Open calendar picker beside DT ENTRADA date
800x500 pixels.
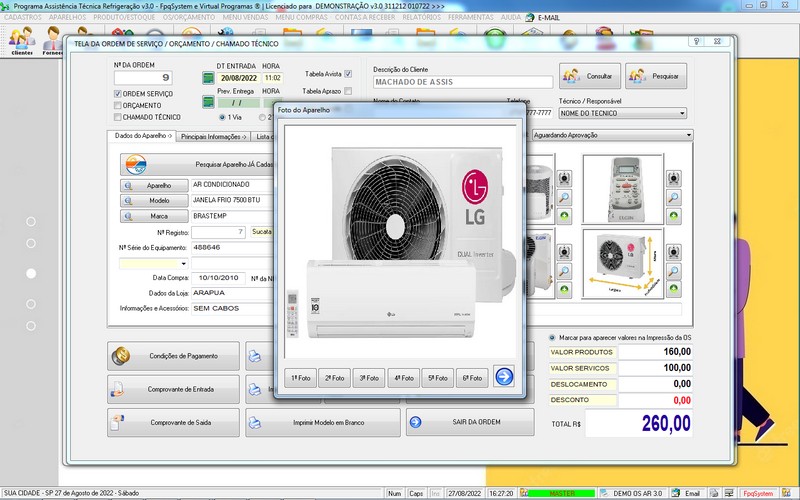click(x=208, y=78)
